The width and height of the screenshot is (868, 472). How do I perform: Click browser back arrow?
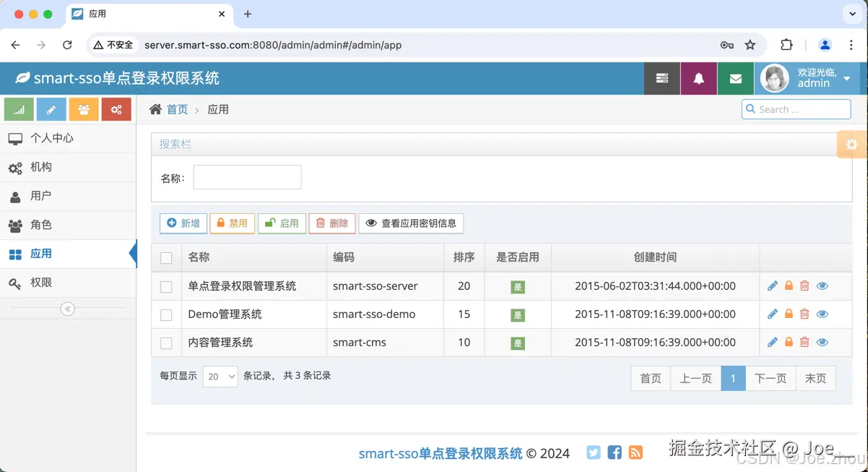pyautogui.click(x=15, y=45)
